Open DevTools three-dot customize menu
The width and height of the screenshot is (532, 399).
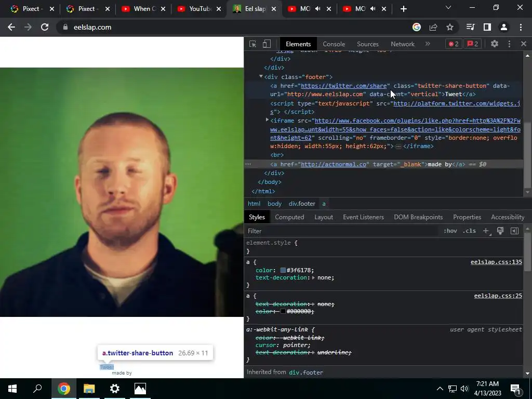coord(509,44)
